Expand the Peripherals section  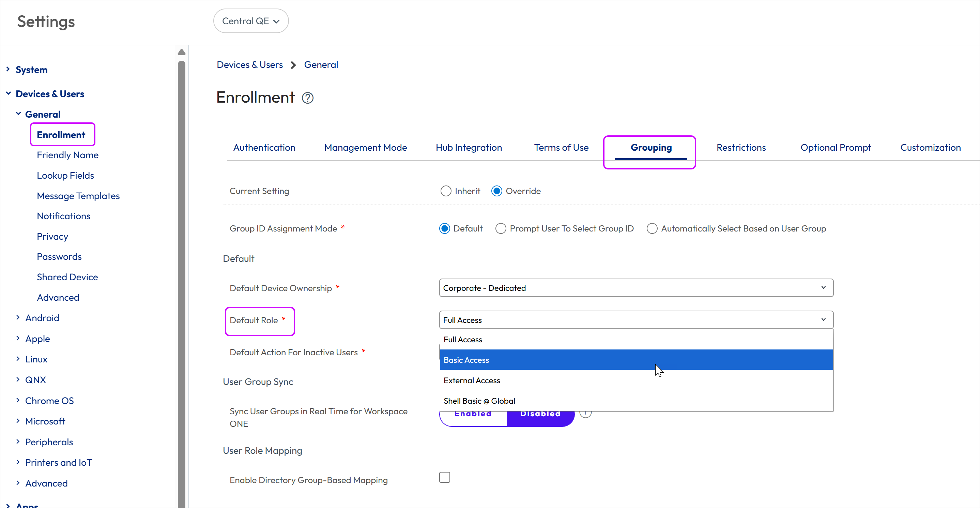tap(18, 442)
